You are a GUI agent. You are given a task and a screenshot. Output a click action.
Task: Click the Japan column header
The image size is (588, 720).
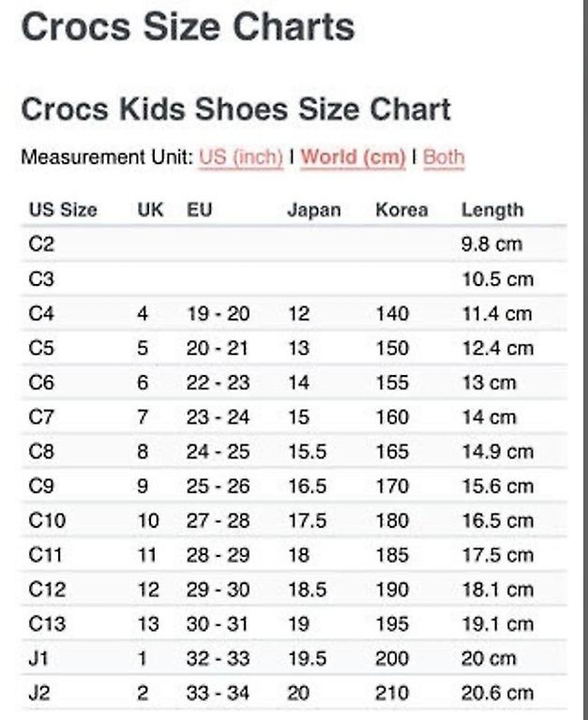(x=314, y=210)
